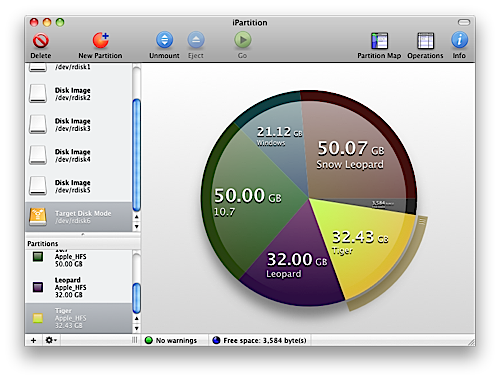Click the Tiger partition yellow swatch
The height and width of the screenshot is (380, 500).
click(x=38, y=318)
